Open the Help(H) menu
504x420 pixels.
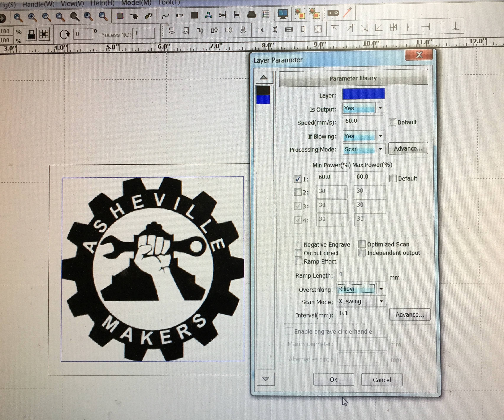point(103,3)
